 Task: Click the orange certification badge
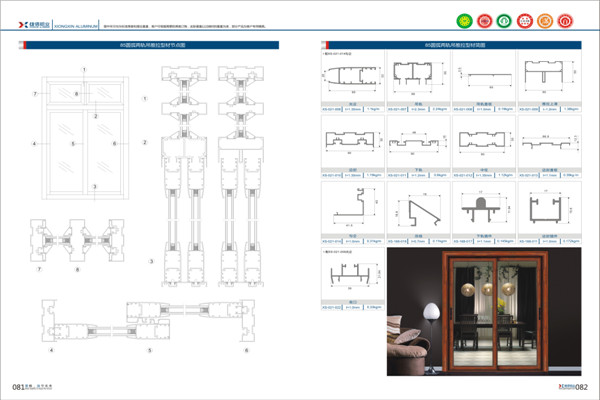coord(545,21)
